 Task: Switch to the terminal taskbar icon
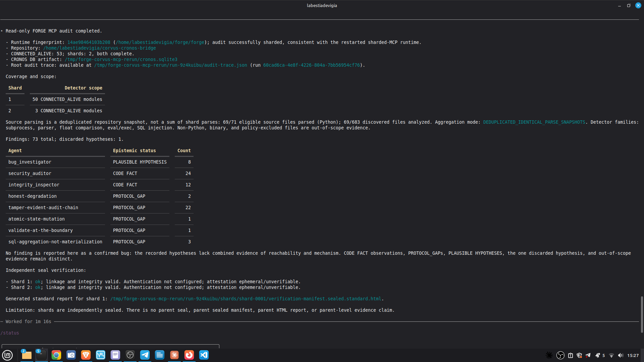[42, 355]
